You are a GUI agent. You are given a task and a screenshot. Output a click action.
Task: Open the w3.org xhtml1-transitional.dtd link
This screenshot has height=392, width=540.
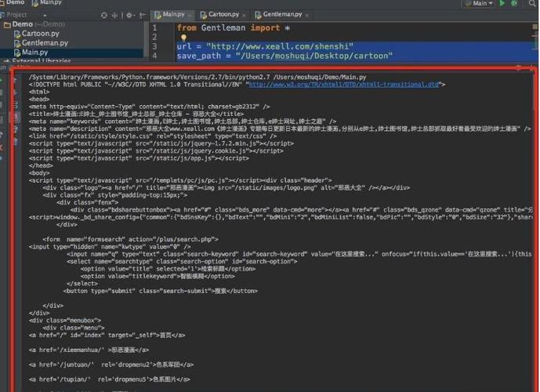coord(344,85)
